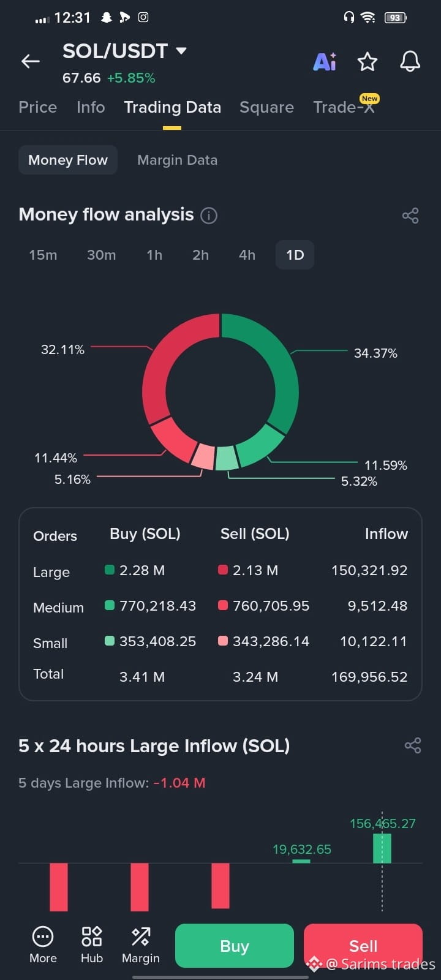Switch to the Margin Data tab
The height and width of the screenshot is (980, 441).
(177, 160)
